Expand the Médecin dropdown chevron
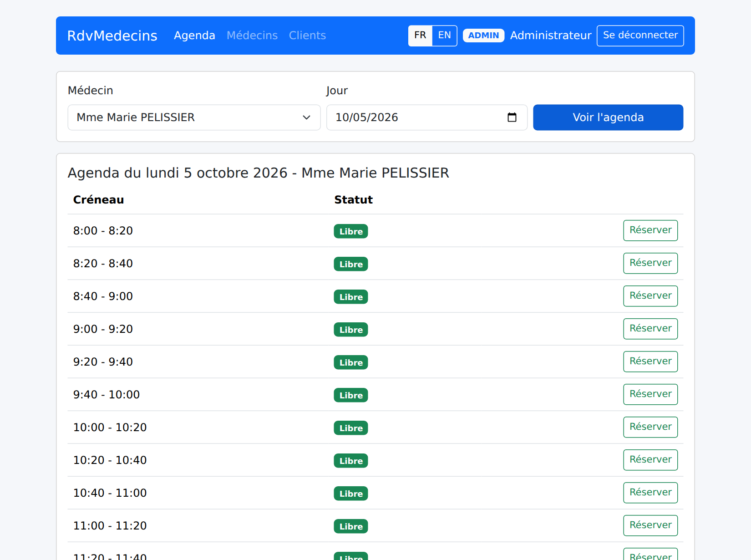 (x=306, y=117)
